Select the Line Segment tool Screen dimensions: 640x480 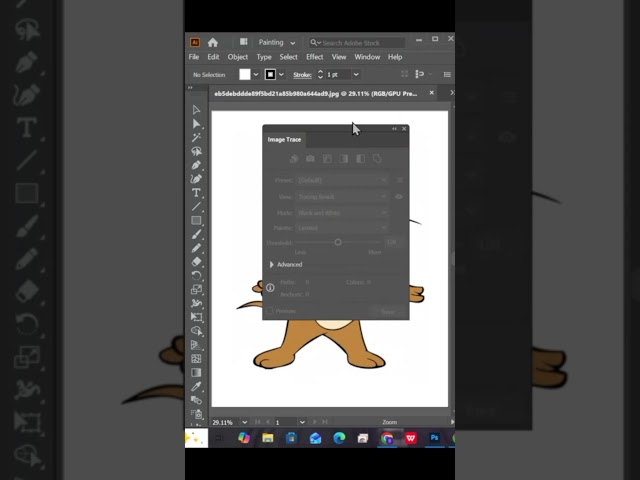click(196, 207)
